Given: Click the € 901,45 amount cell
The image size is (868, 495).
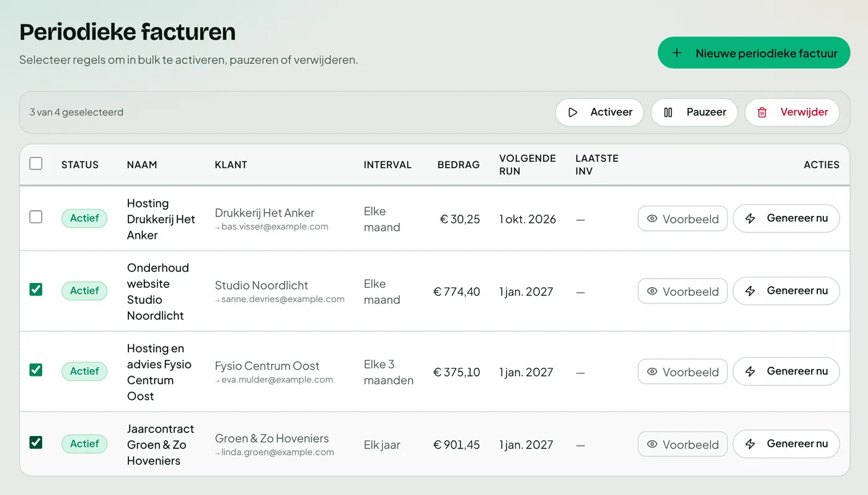Looking at the screenshot, I should (x=456, y=445).
